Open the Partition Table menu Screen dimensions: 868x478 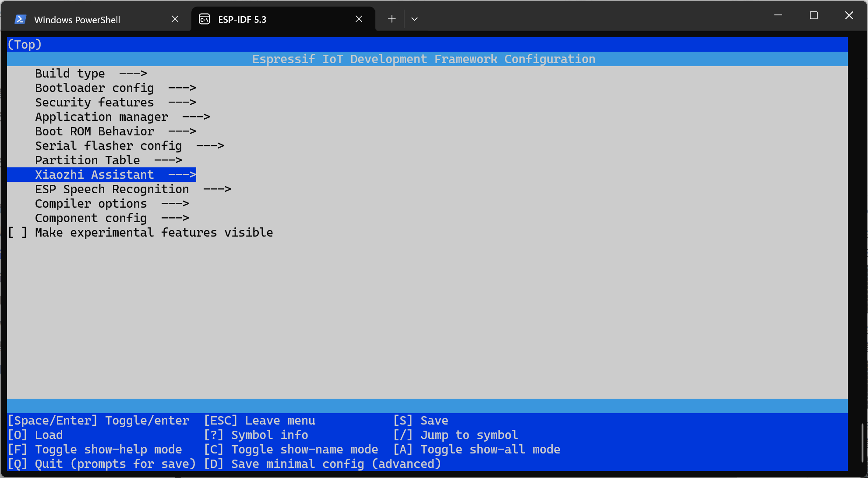109,160
